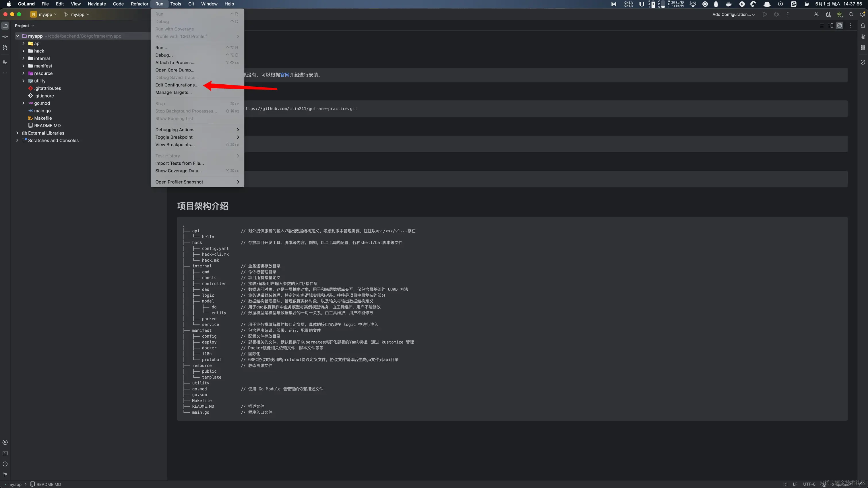Expand the resource folder
This screenshot has height=488, width=868.
(x=23, y=73)
